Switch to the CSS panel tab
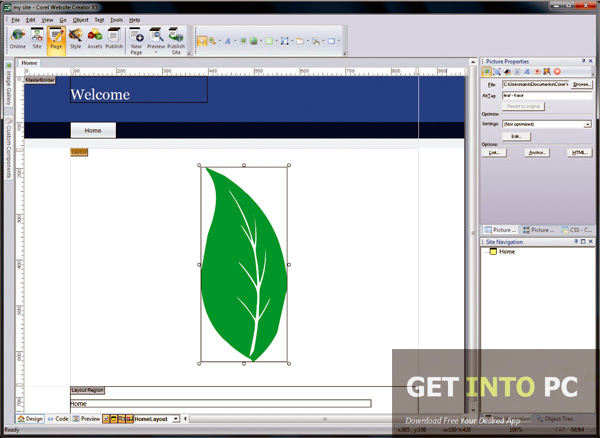 577,230
